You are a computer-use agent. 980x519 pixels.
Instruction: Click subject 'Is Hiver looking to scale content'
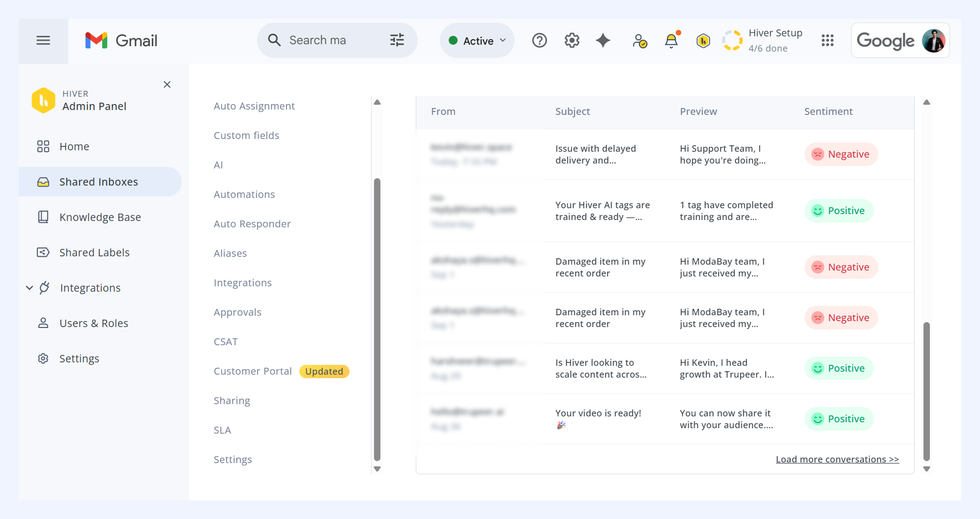click(x=601, y=368)
